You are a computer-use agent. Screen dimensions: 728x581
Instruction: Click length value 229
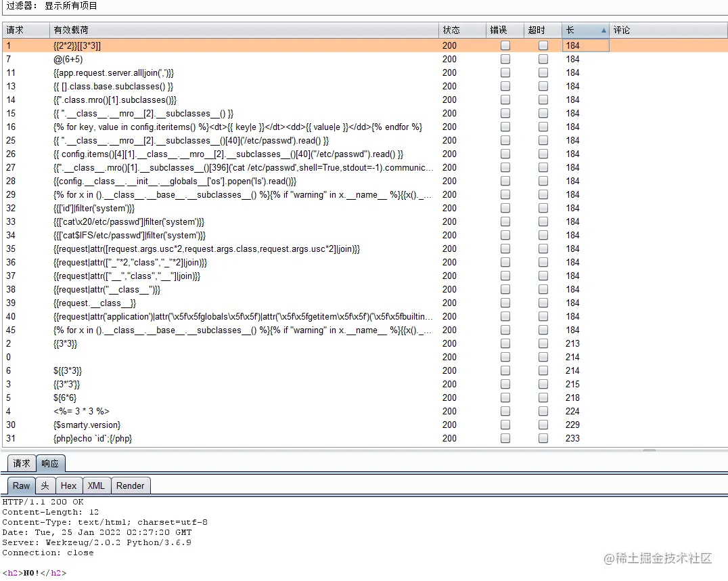click(x=572, y=425)
